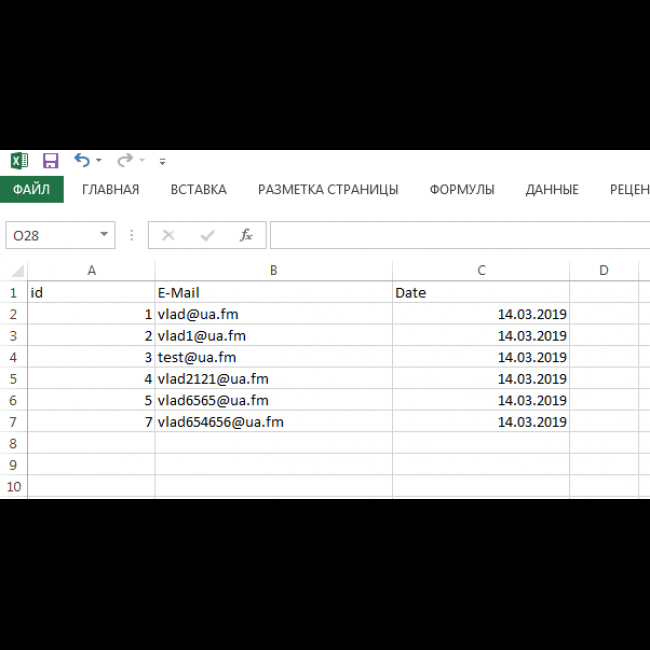The image size is (650, 650).
Task: Switch to the ВСТАВКА tab
Action: pos(198,190)
